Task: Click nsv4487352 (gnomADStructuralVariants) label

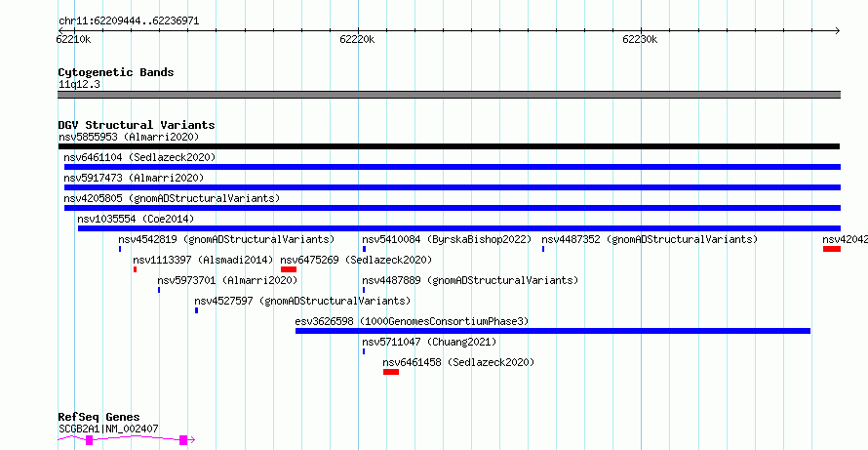Action: [650, 239]
